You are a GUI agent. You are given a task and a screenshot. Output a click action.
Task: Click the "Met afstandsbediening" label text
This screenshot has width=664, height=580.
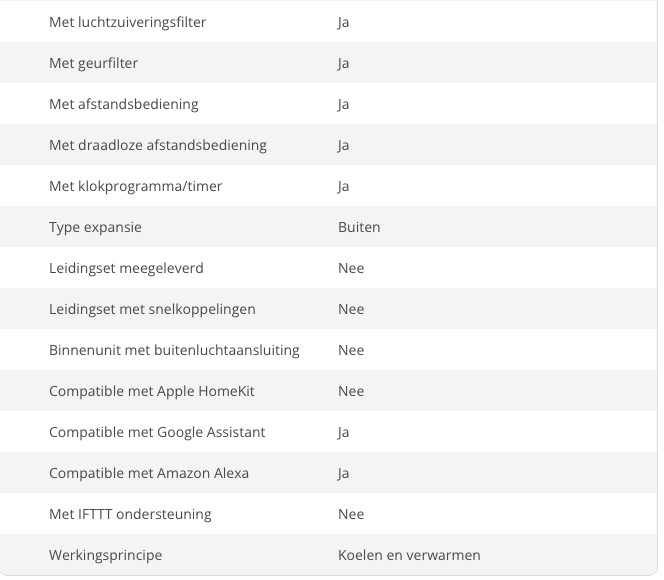click(124, 104)
